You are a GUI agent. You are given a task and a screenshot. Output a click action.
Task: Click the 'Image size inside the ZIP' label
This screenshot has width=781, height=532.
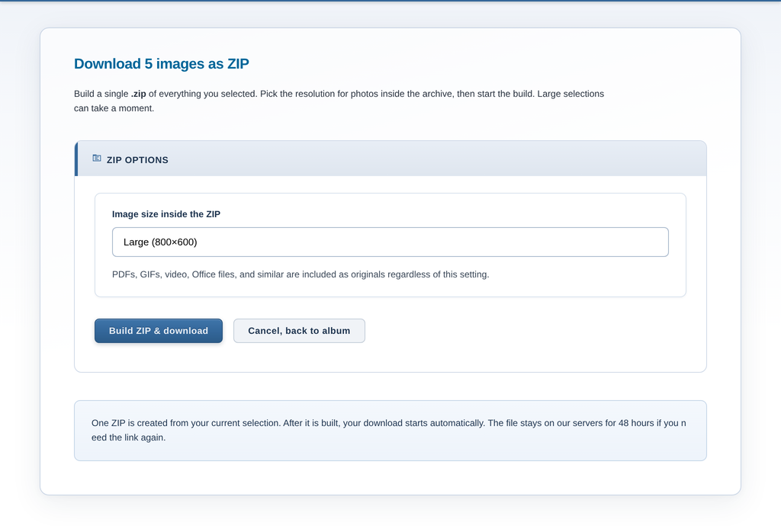point(166,214)
